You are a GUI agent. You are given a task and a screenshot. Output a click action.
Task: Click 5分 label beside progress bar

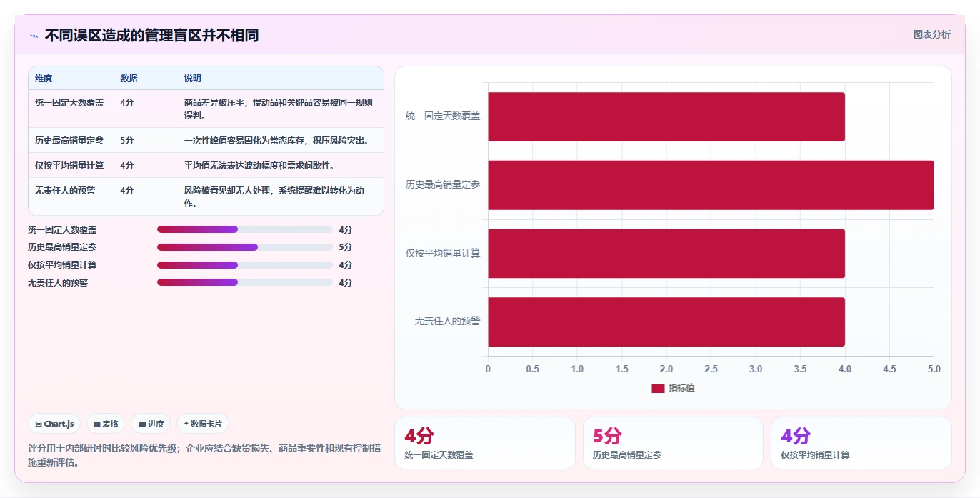(x=346, y=247)
